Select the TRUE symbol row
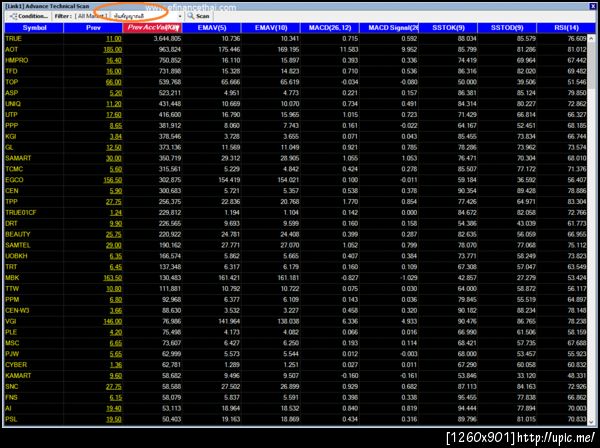The width and height of the screenshot is (600, 448). 298,39
